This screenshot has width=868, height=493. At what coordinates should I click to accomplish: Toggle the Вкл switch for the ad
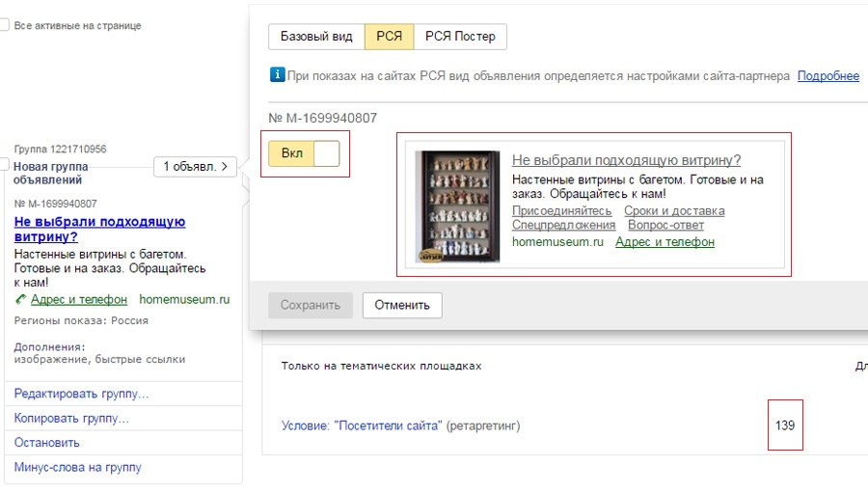click(304, 154)
